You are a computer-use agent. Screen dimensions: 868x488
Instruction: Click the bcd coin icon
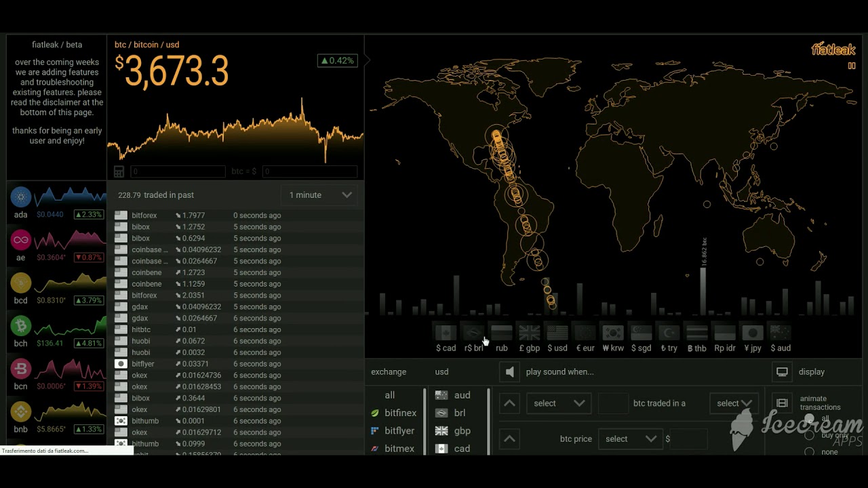click(21, 283)
